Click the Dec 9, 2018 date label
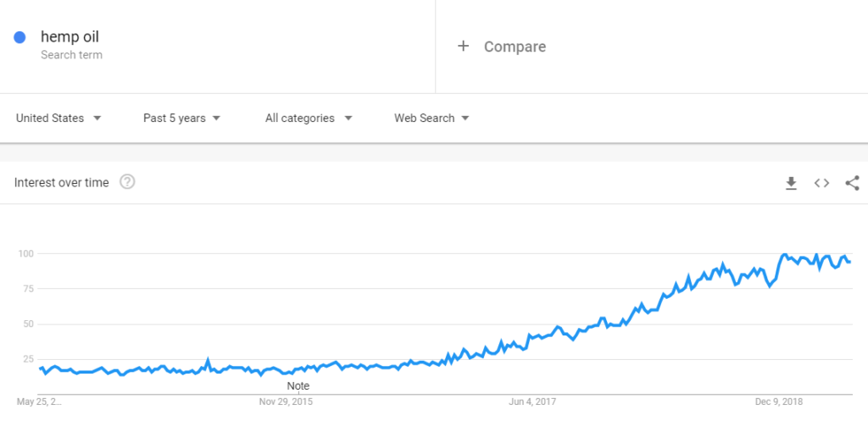 (779, 401)
